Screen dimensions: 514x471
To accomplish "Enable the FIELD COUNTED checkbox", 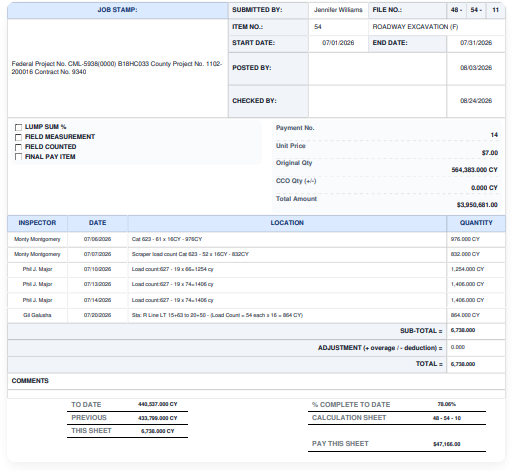I will click(x=18, y=147).
